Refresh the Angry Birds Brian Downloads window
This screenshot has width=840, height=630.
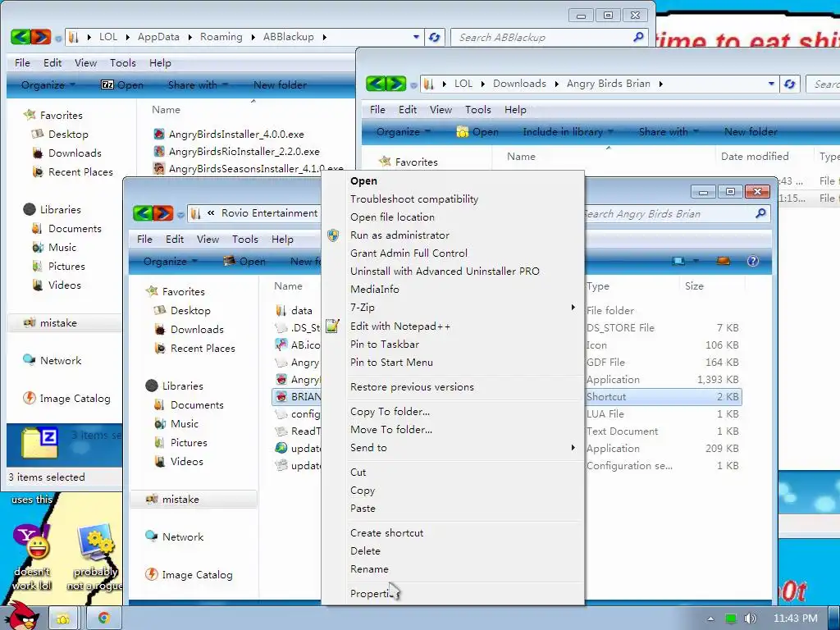point(790,84)
